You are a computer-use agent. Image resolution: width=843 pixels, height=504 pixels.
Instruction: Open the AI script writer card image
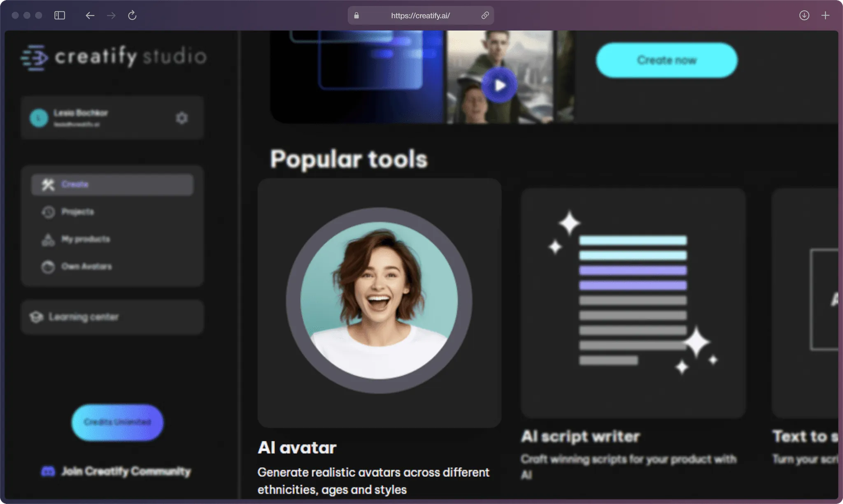[633, 303]
